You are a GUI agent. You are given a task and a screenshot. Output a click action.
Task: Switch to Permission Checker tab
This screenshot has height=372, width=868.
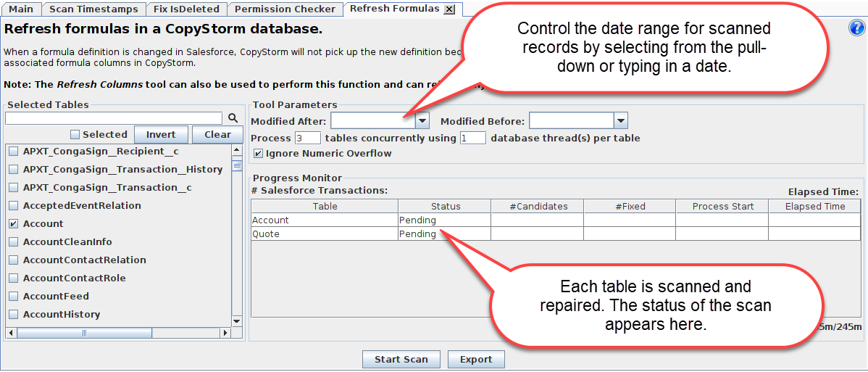285,9
